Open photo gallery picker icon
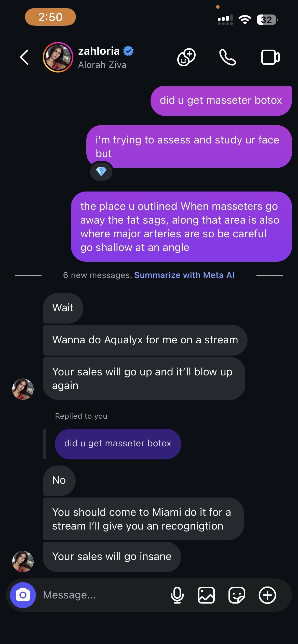 [206, 595]
